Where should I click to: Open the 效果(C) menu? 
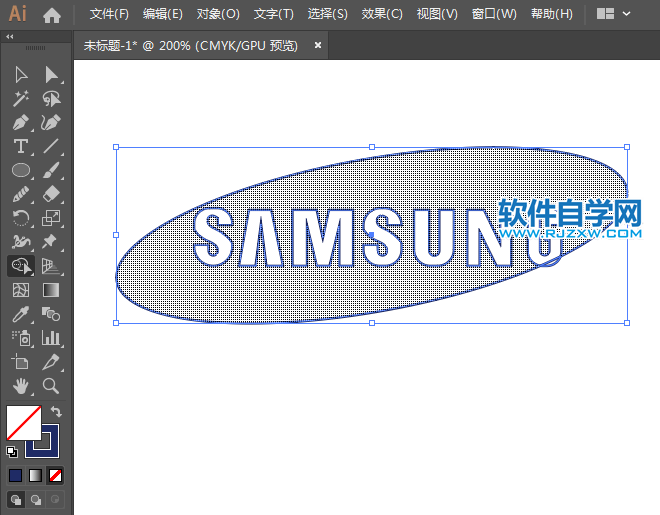382,14
